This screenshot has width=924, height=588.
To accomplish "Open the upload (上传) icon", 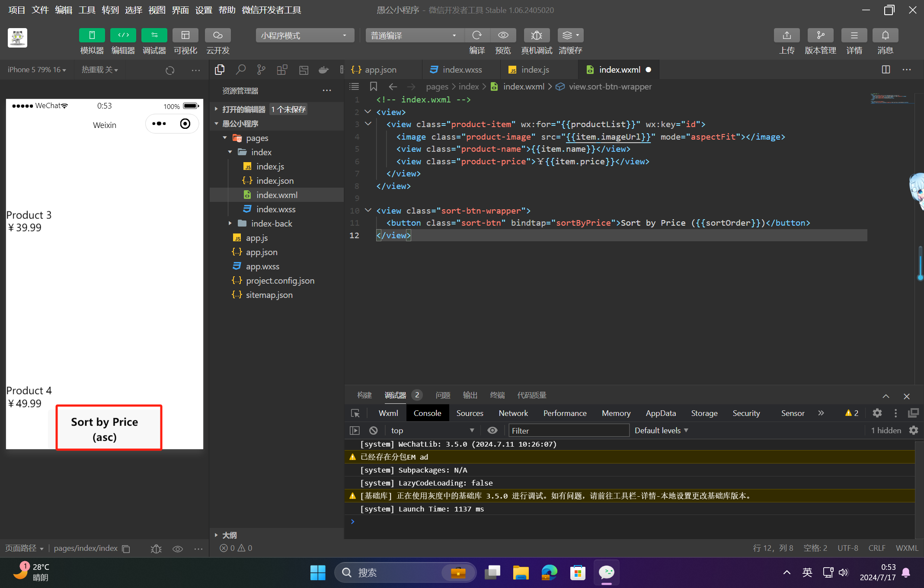I will (787, 35).
